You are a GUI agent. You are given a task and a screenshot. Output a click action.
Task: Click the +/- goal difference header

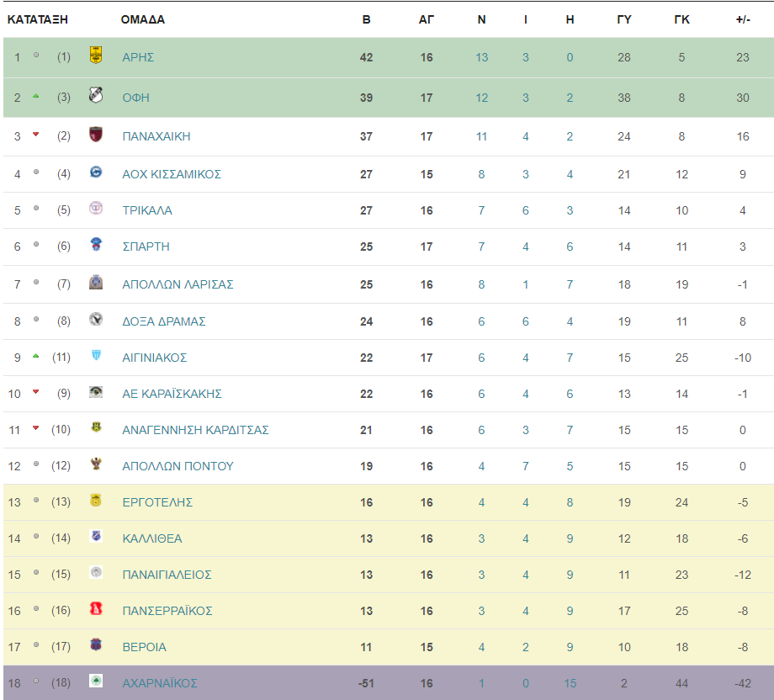742,19
